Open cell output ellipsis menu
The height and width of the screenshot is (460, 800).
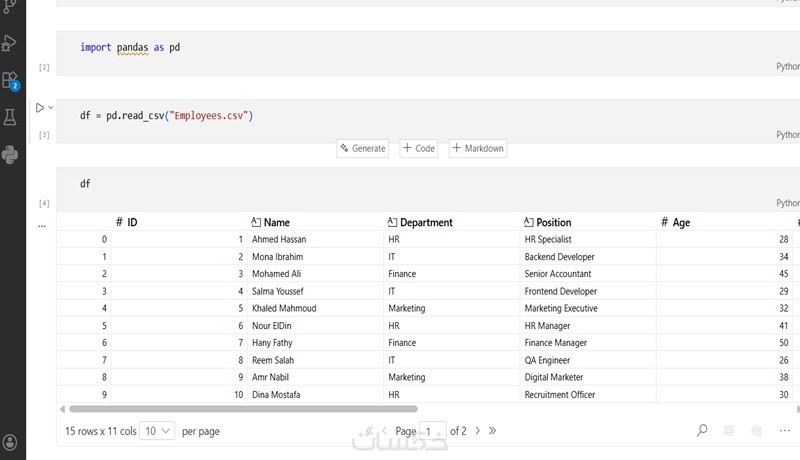pyautogui.click(x=42, y=226)
